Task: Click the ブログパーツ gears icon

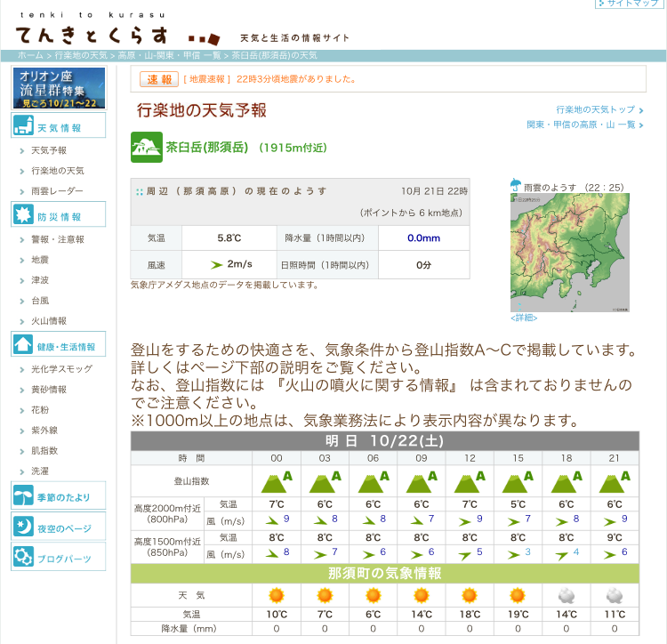Action: [23, 556]
